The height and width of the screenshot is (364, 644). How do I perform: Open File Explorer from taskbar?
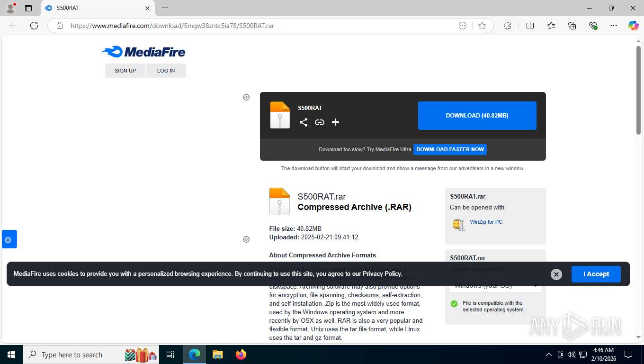click(x=217, y=355)
